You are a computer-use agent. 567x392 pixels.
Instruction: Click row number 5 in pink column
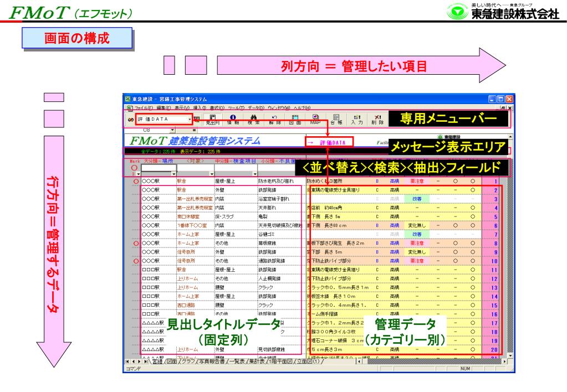(x=496, y=217)
